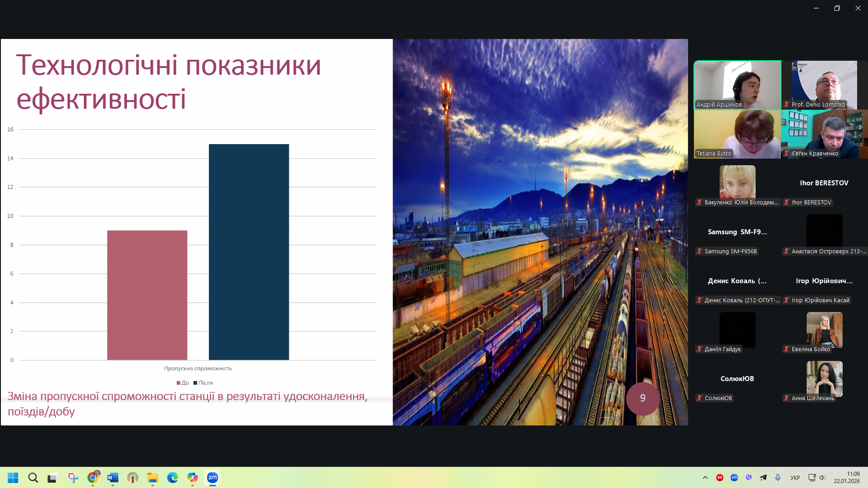This screenshot has height=488, width=868.
Task: Open УКР keyboard language switcher
Action: (x=795, y=478)
